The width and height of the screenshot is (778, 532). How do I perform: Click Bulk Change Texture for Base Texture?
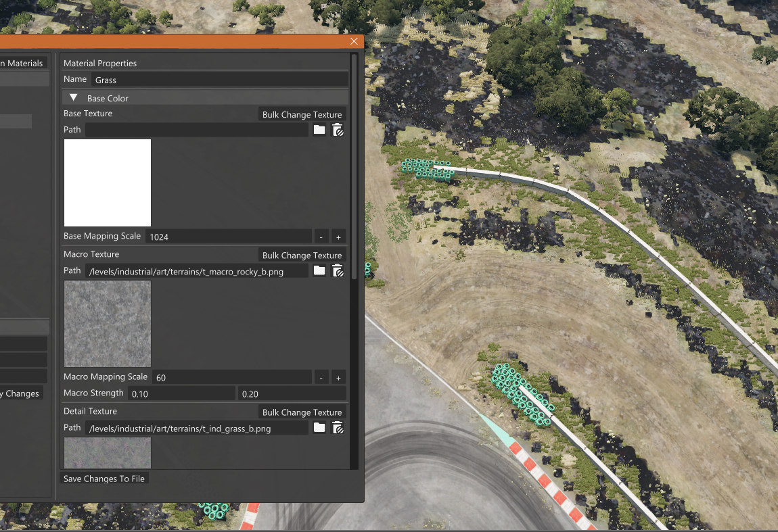[x=302, y=114]
